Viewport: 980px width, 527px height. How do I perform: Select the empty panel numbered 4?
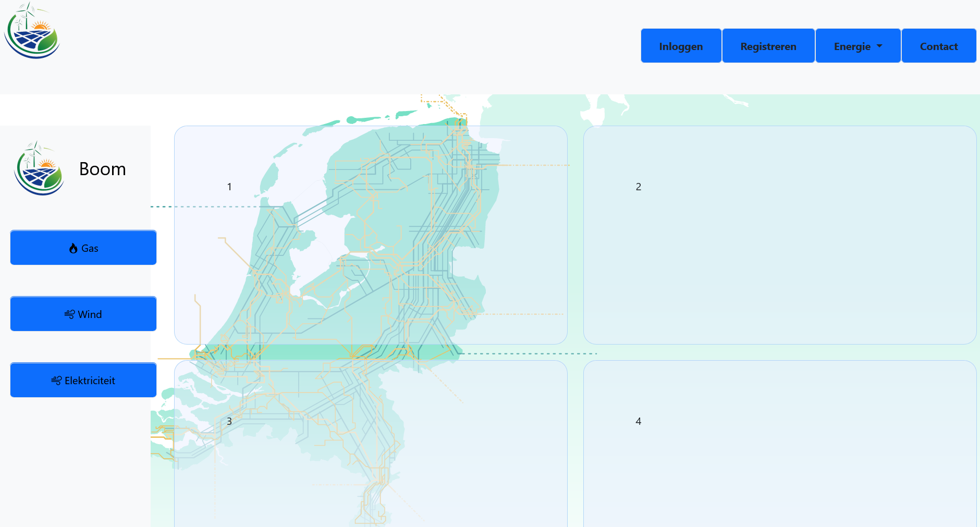(x=779, y=443)
